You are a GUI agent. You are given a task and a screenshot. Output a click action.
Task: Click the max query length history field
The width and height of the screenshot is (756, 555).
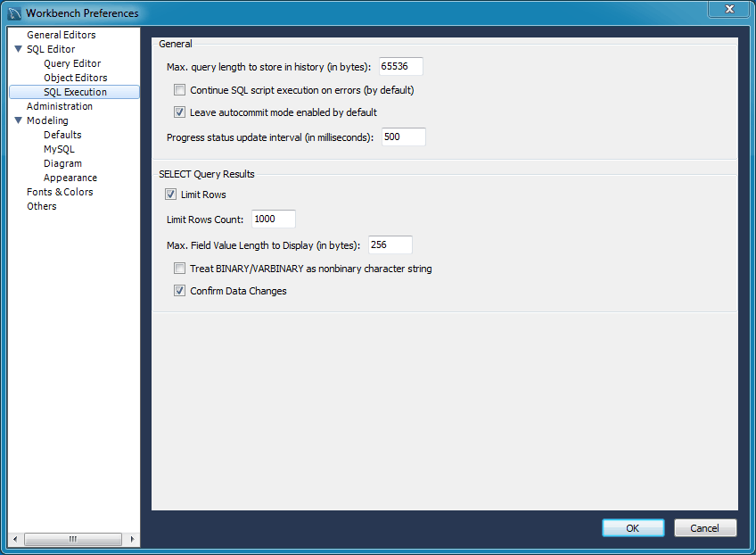(400, 66)
